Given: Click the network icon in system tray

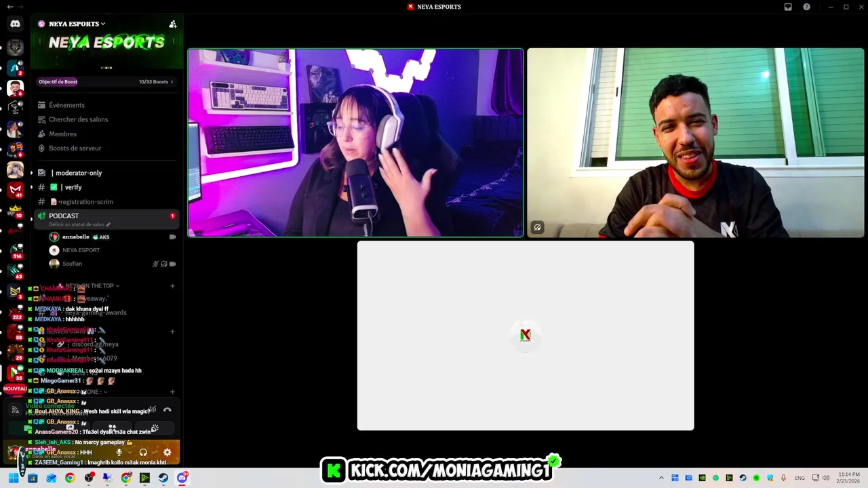Looking at the screenshot, I should (815, 478).
